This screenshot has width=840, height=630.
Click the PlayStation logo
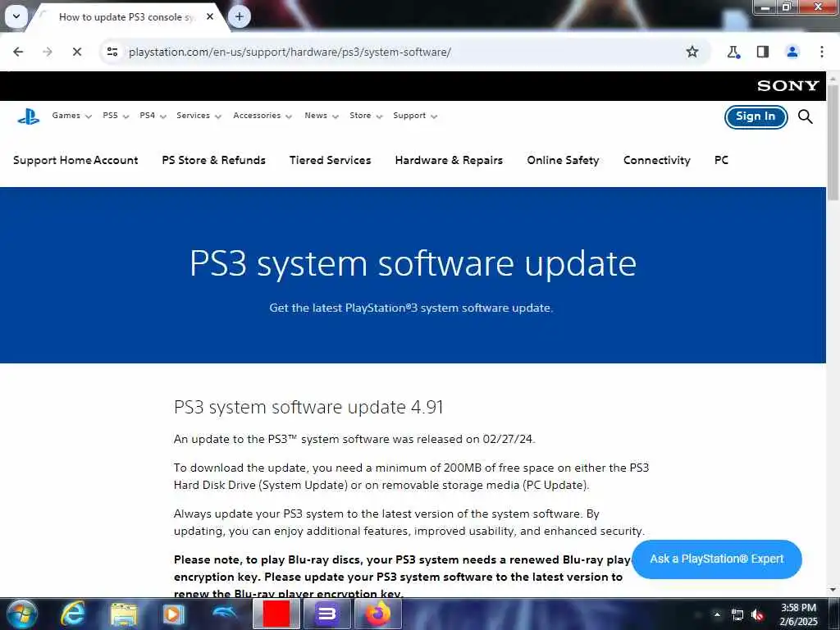click(x=29, y=116)
